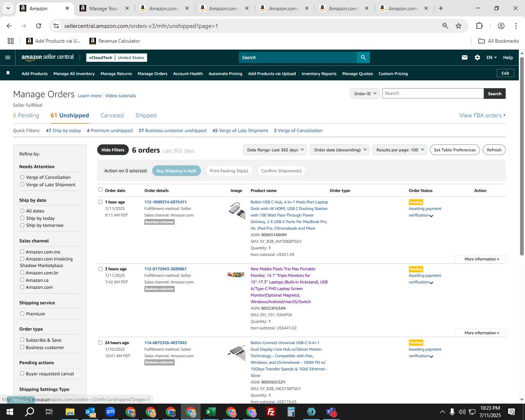525x420 pixels.
Task: Select Ship by today radio option
Action: tap(22, 218)
